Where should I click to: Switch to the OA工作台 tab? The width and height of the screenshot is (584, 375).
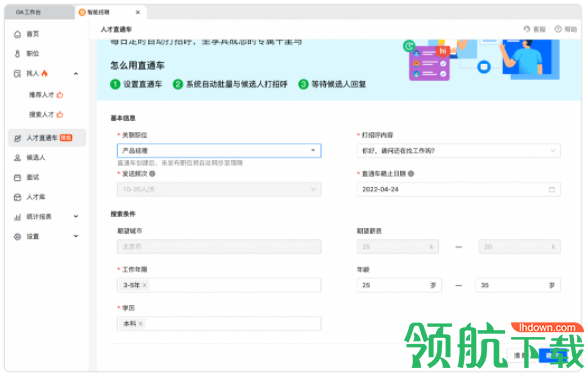point(39,12)
